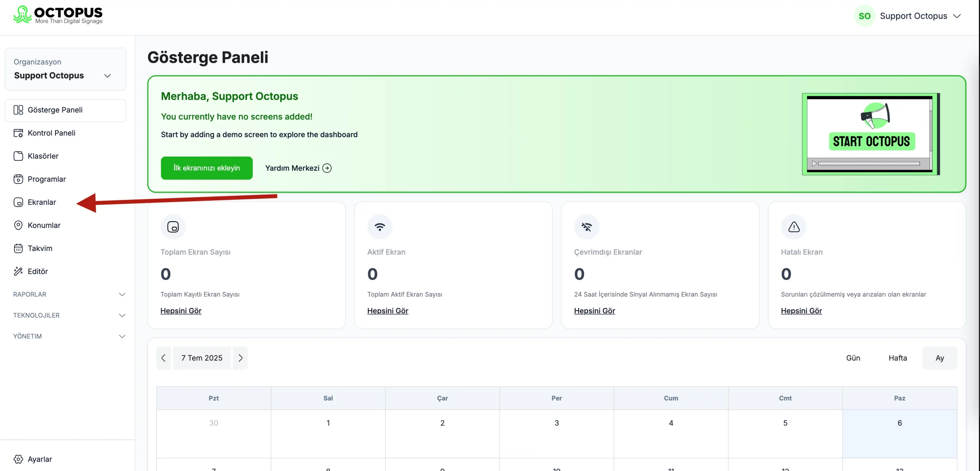
Task: Click Hepsini Gör under Aktif Ekran
Action: 388,311
